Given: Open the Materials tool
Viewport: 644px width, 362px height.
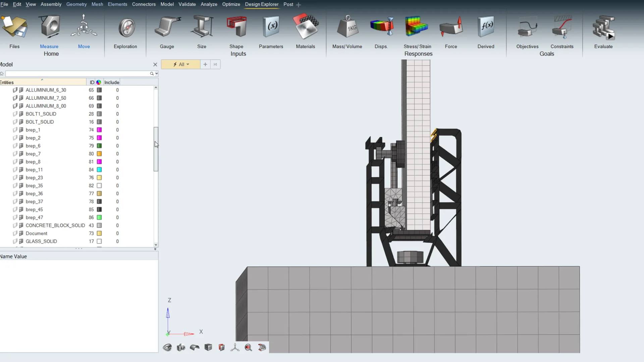Looking at the screenshot, I should (306, 27).
